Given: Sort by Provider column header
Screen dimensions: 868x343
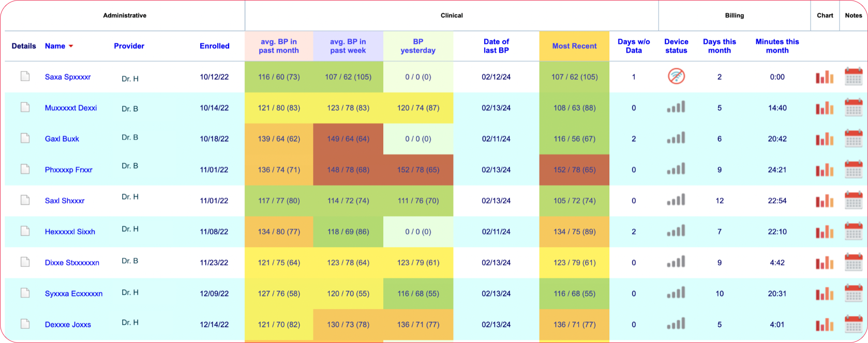Looking at the screenshot, I should 129,46.
